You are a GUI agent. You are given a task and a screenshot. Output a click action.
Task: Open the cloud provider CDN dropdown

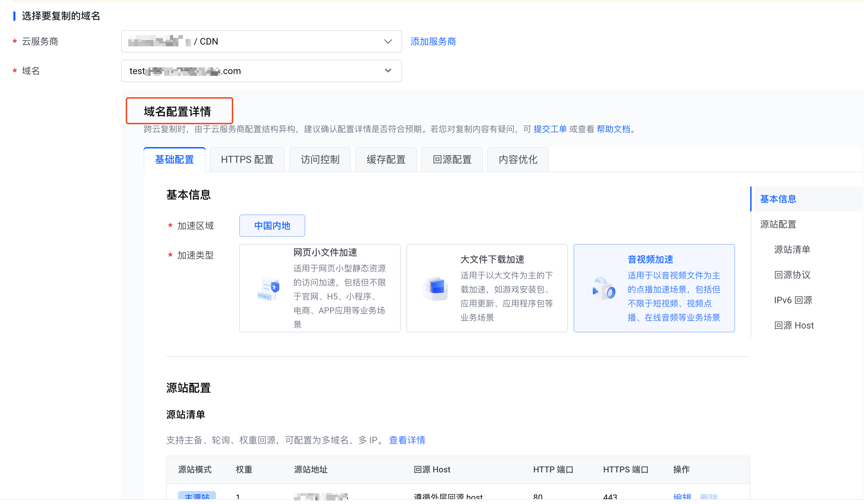click(x=261, y=41)
